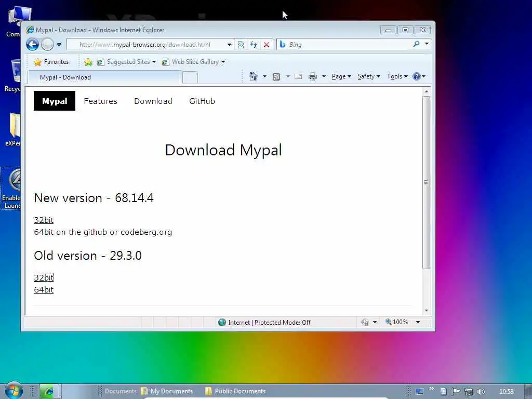
Task: Select the eXPer folder desktop icon
Action: click(x=13, y=129)
